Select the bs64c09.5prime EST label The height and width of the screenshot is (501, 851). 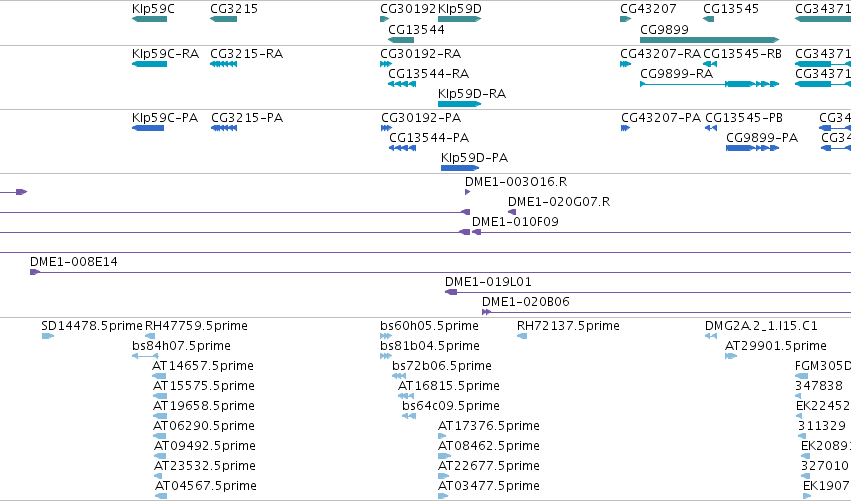click(x=451, y=406)
